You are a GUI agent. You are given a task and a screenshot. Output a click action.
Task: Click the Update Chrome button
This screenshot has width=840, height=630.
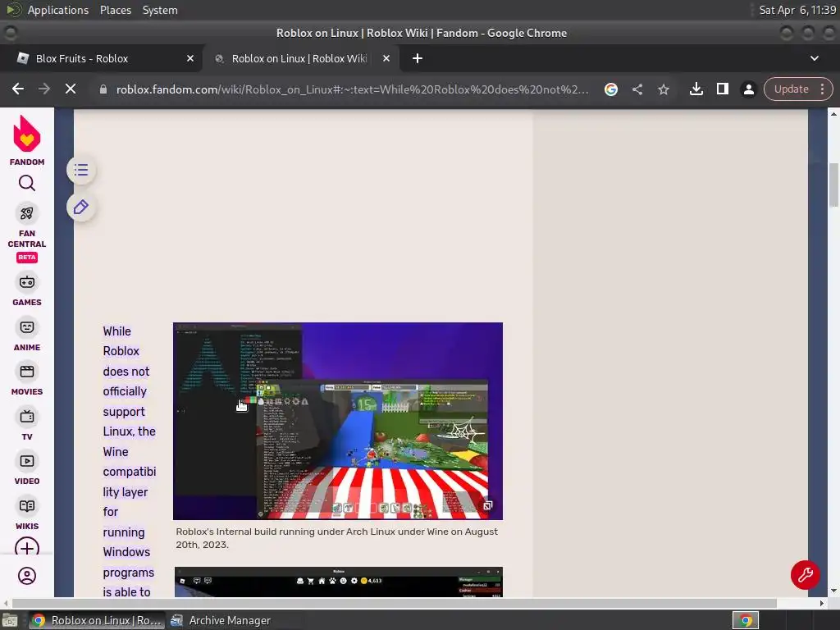pyautogui.click(x=791, y=89)
